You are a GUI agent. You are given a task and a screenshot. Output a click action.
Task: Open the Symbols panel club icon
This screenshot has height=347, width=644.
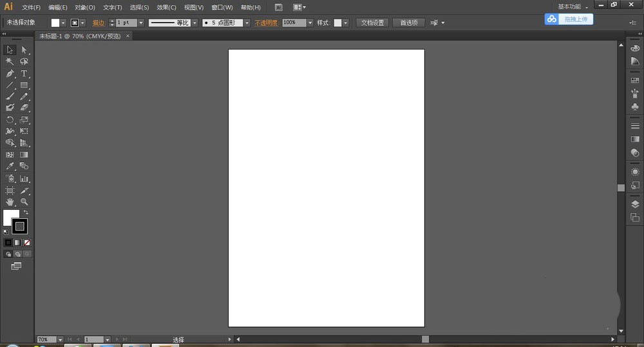click(x=635, y=107)
